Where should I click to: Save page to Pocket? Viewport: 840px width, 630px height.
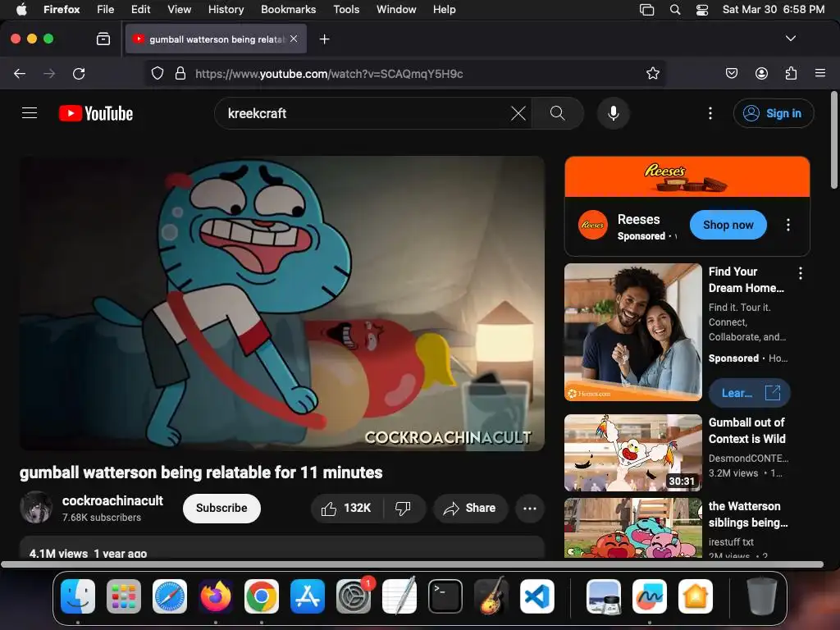point(732,73)
